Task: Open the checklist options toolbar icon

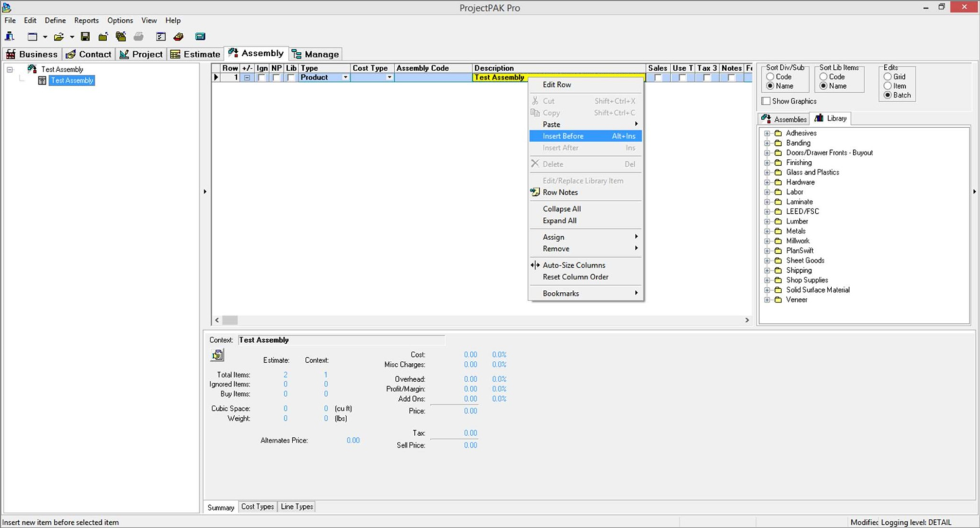Action: click(160, 36)
